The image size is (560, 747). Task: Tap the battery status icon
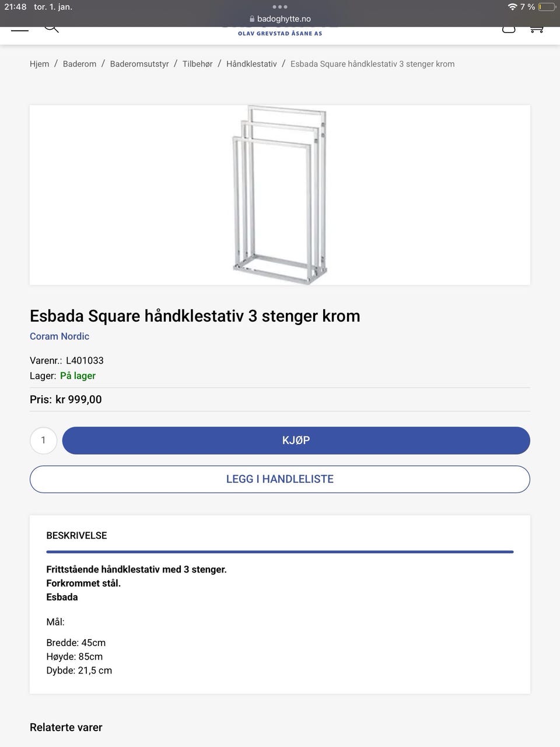point(547,7)
